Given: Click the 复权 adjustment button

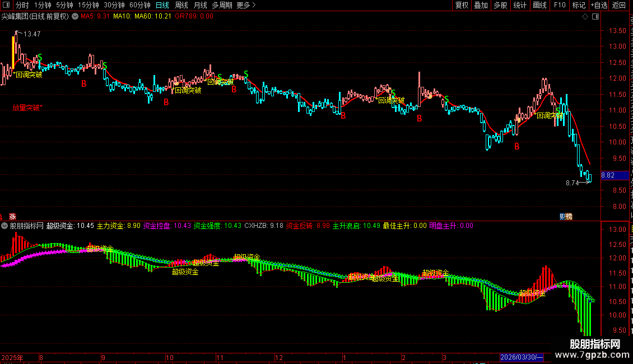Looking at the screenshot, I should tap(462, 5).
